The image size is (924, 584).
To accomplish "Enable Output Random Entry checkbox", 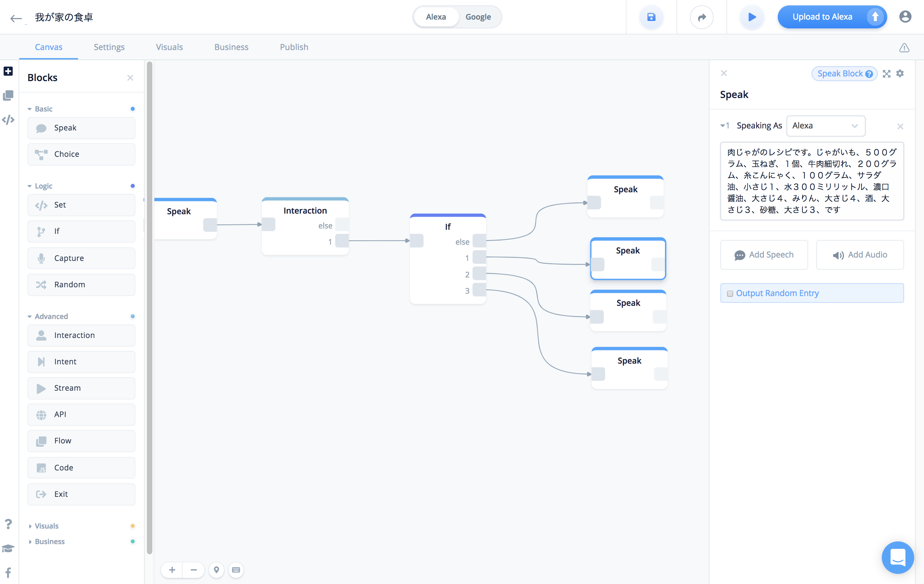I will [730, 293].
